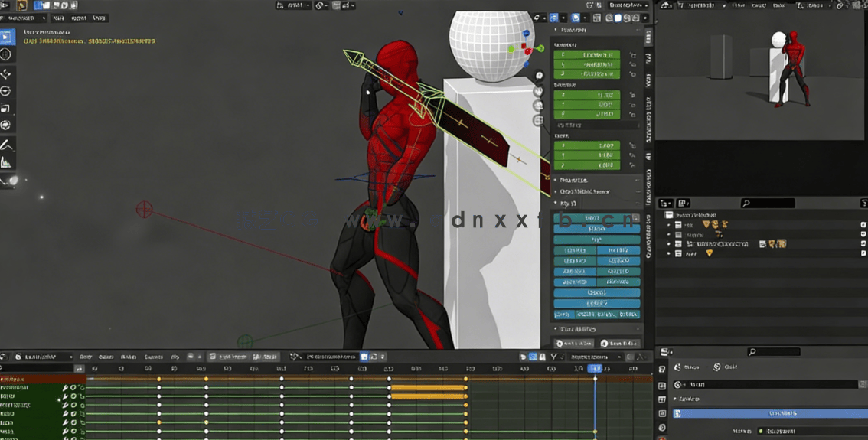The image size is (868, 440).
Task: Select the active Select Box tool
Action: pyautogui.click(x=7, y=37)
